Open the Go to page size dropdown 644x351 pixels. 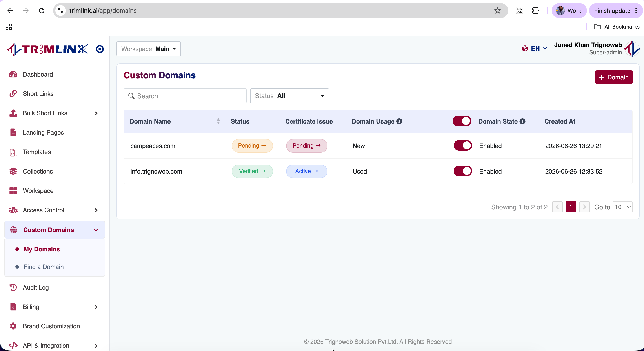(622, 207)
